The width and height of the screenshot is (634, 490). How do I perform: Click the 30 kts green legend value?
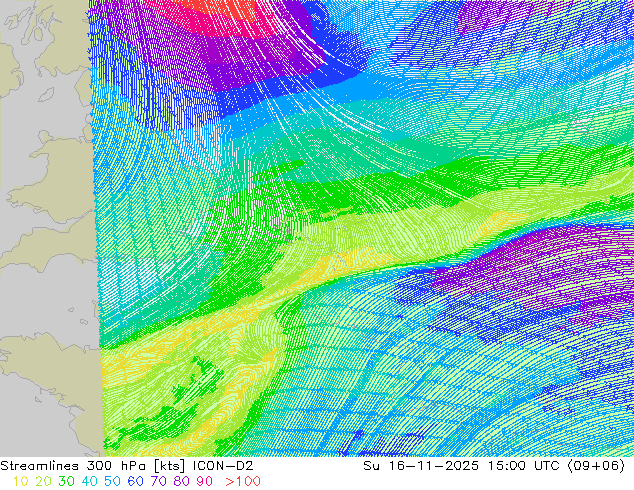66,482
